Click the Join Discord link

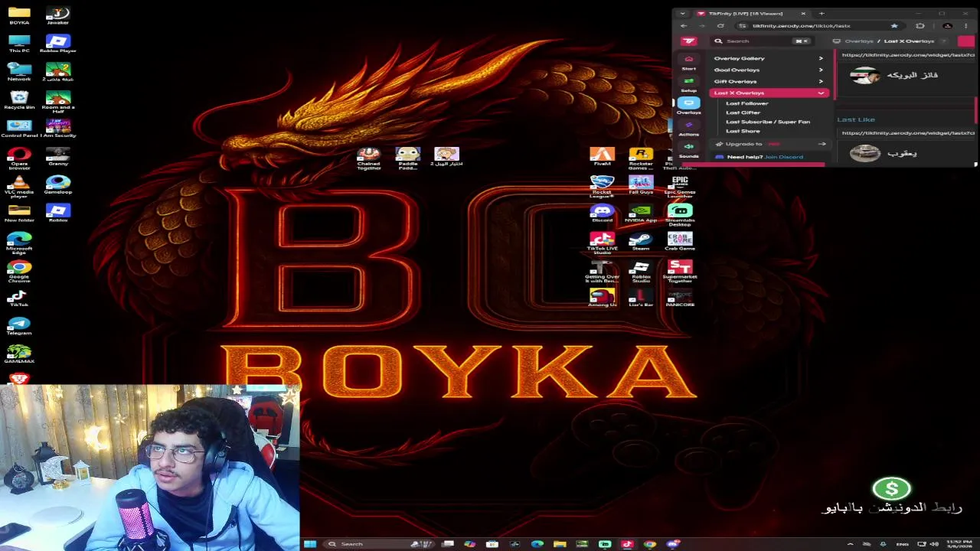[784, 157]
